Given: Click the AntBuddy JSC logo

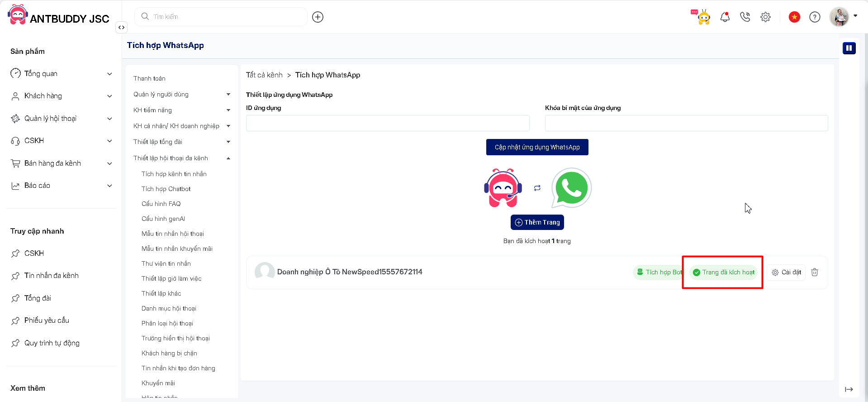Looking at the screenshot, I should point(59,15).
